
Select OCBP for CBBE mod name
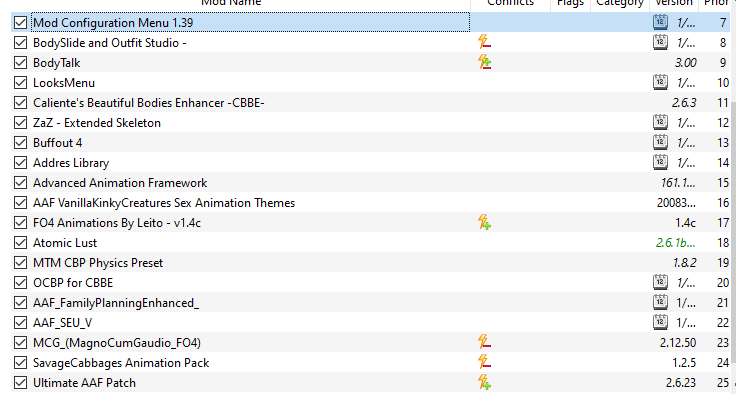(73, 283)
